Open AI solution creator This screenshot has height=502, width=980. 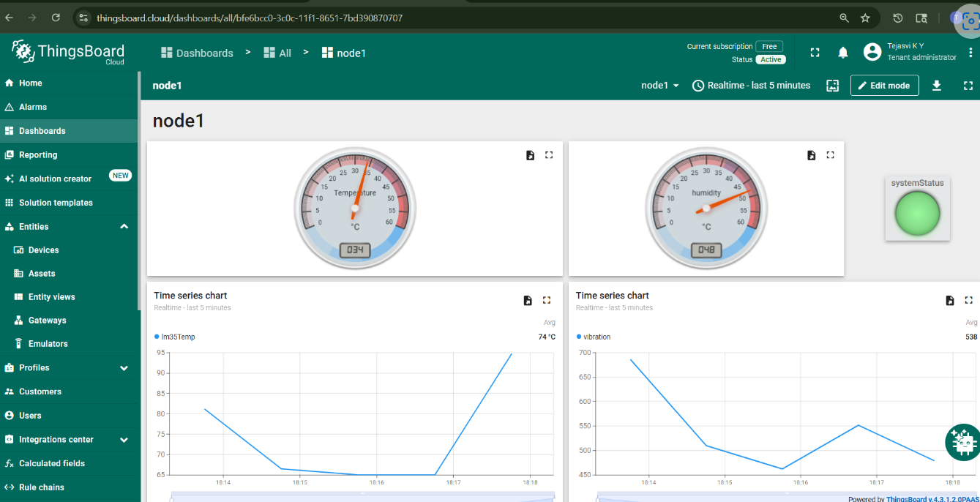click(69, 179)
